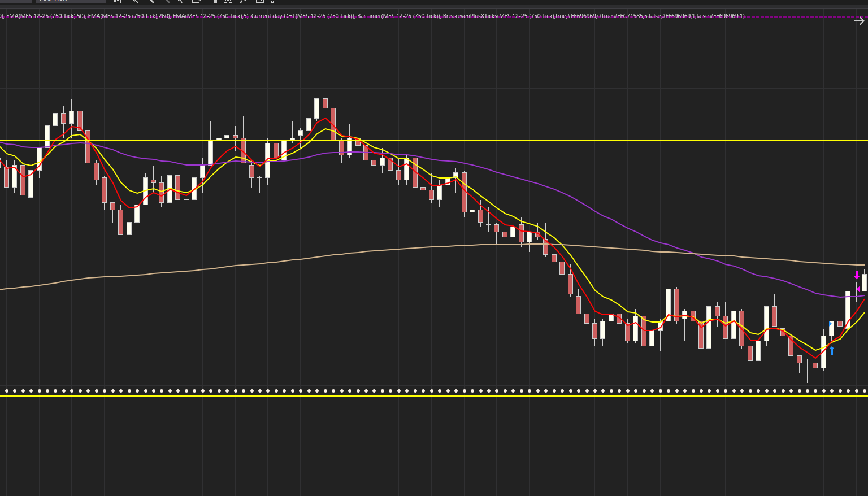
Task: Click the Current day OHL indicator label
Action: 303,16
